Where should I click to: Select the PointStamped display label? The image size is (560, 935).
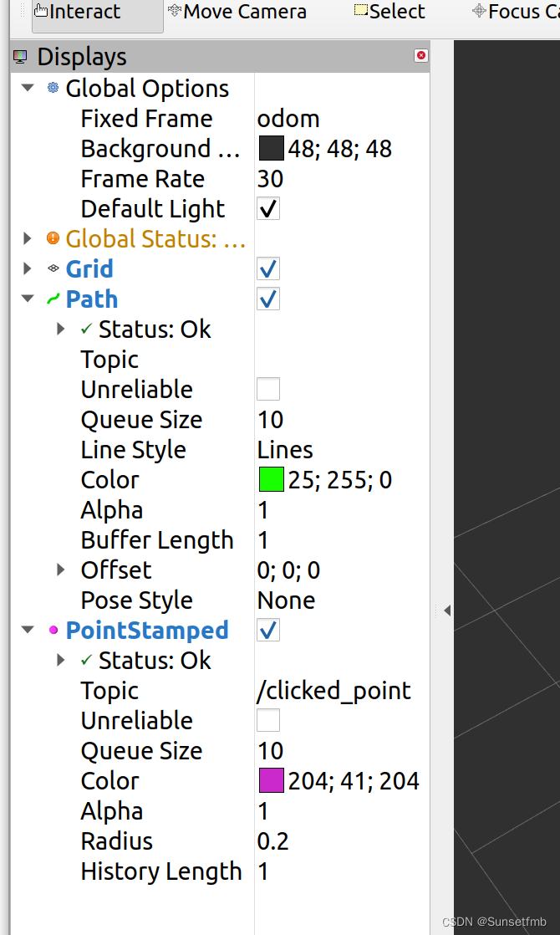pos(147,630)
